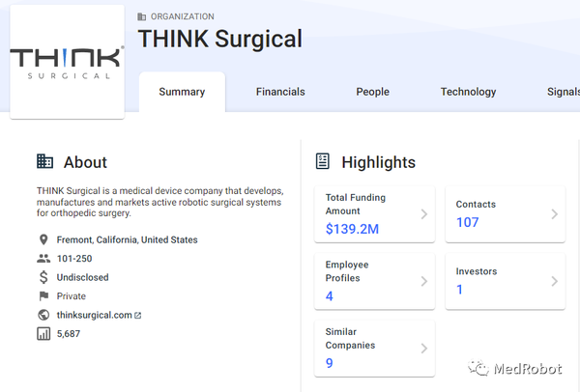Click the employee count people icon
This screenshot has width=580, height=392.
[43, 259]
